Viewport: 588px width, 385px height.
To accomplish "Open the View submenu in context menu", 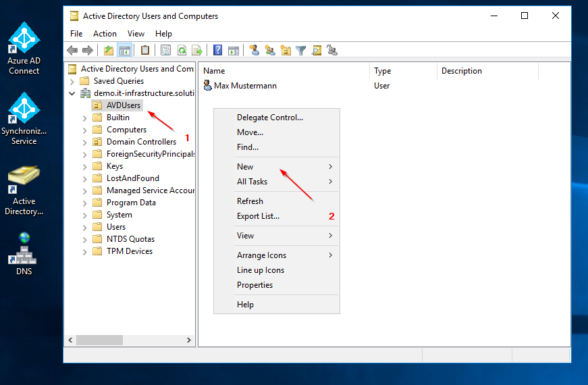I will click(277, 236).
